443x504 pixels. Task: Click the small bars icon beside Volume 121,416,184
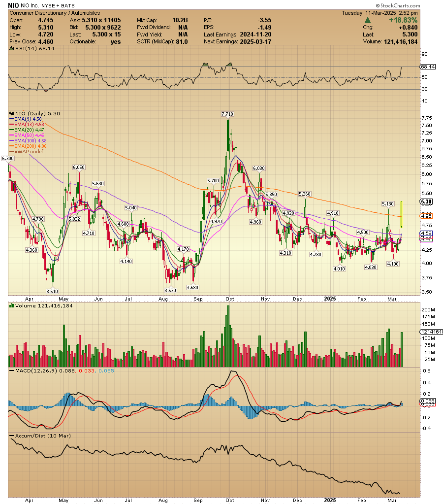[11, 305]
